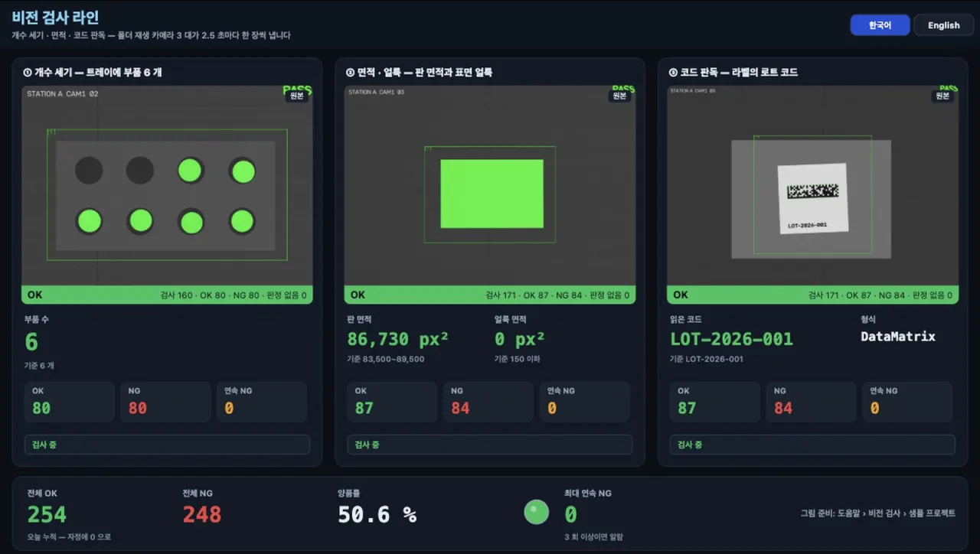Screen dimensions: 980x554
Task: Click the 판 면적 value "86,730 px²"
Action: [x=398, y=339]
